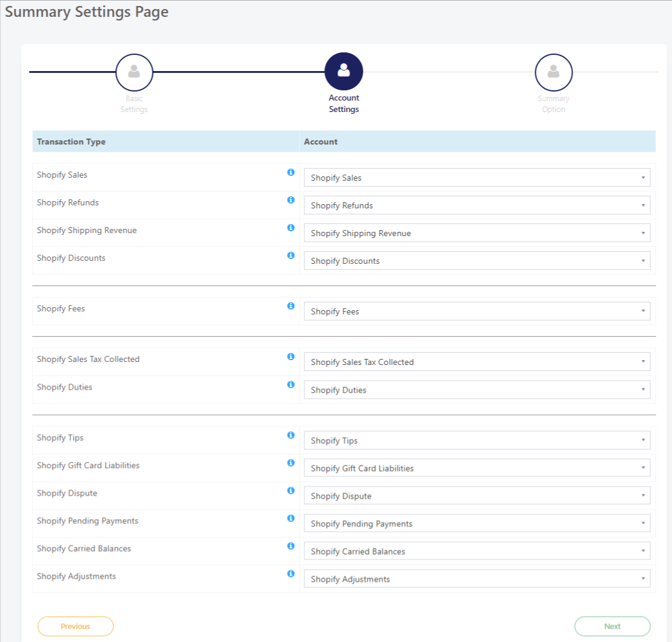Show info for Shopify Shipping Revenue
The image size is (672, 642).
[x=290, y=228]
